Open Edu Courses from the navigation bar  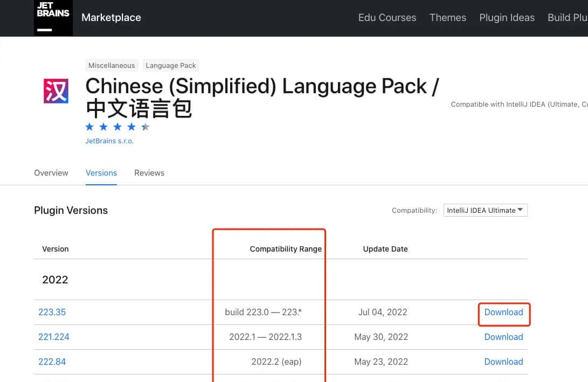point(387,18)
